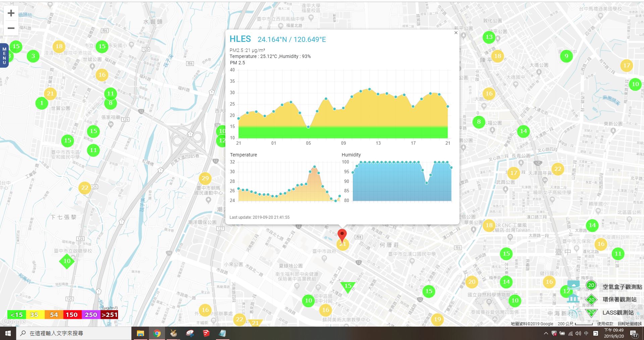Screen dimensions: 644x340
Task: Click the purple 250 legend color block
Action: click(x=91, y=315)
